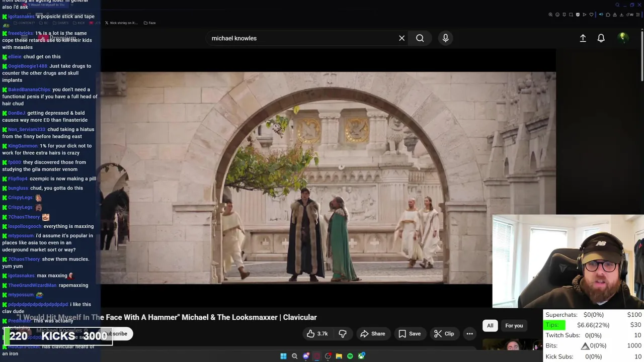
Task: Open the 'Faze' bookmarks folder
Action: [149, 23]
